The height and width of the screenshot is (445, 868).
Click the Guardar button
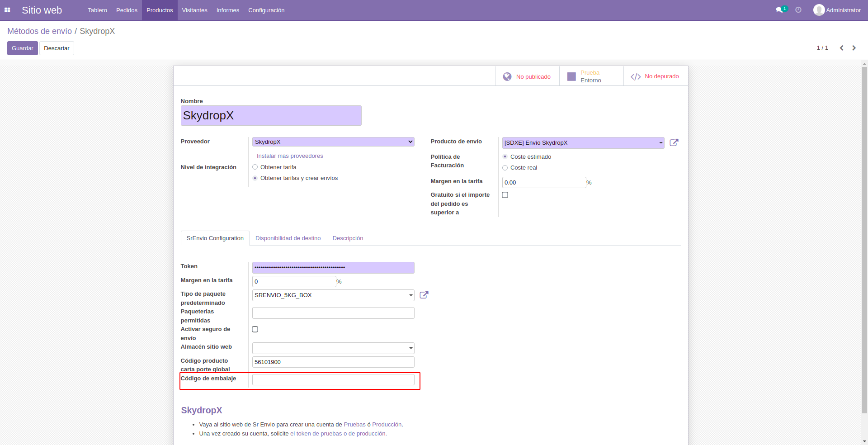(22, 48)
